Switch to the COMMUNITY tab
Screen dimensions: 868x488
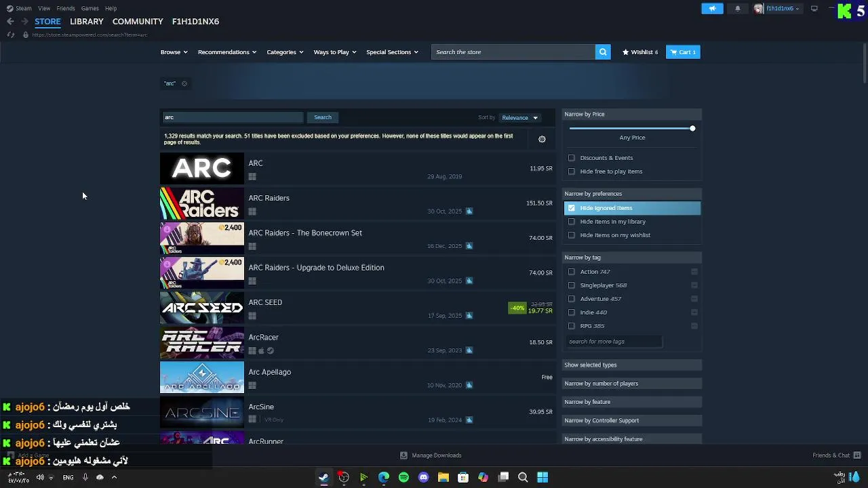[x=138, y=22]
